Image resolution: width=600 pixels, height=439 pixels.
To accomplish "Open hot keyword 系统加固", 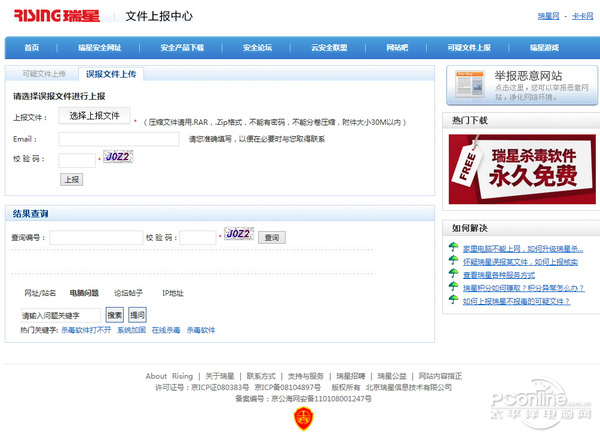I will [x=132, y=330].
